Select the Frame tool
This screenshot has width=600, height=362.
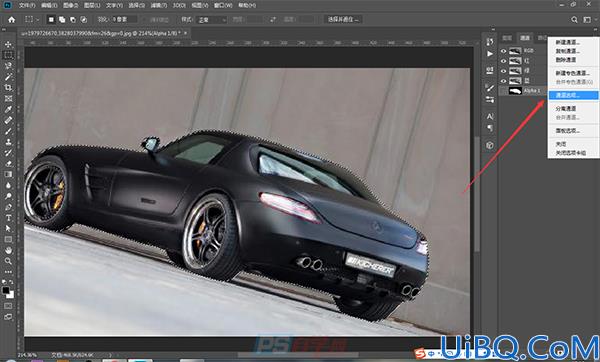[x=8, y=98]
